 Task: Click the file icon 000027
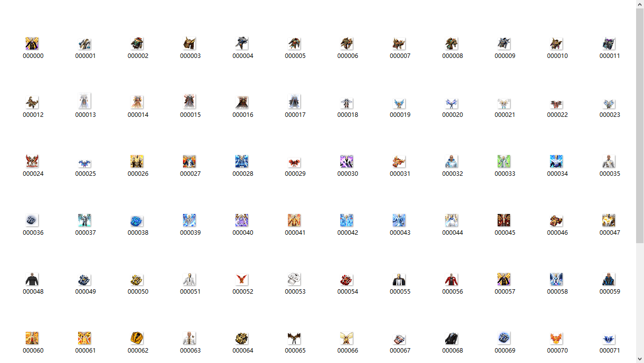(190, 161)
